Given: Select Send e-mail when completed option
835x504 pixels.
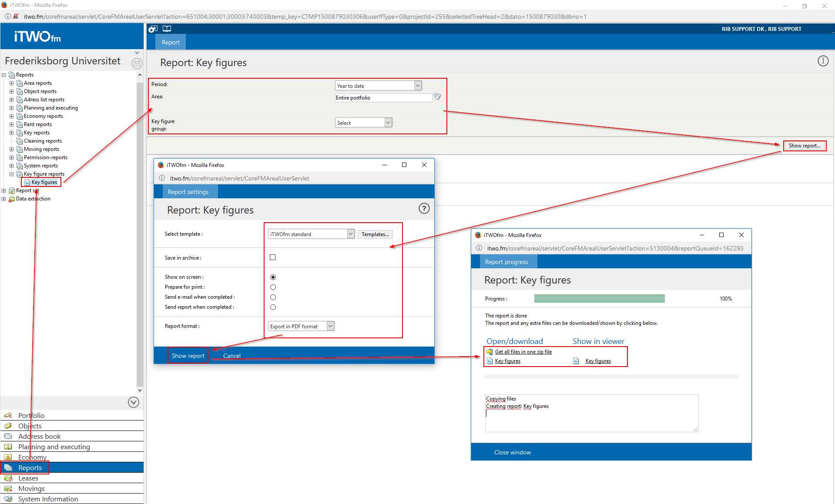Looking at the screenshot, I should tap(273, 297).
